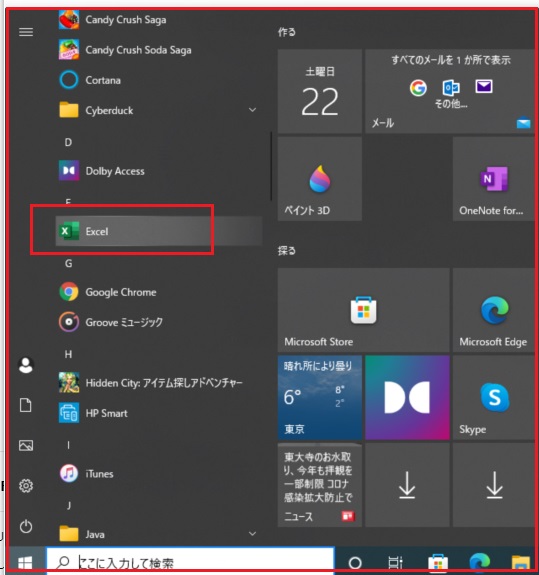Jump to the letter G section header
This screenshot has width=539, height=575.
click(69, 263)
